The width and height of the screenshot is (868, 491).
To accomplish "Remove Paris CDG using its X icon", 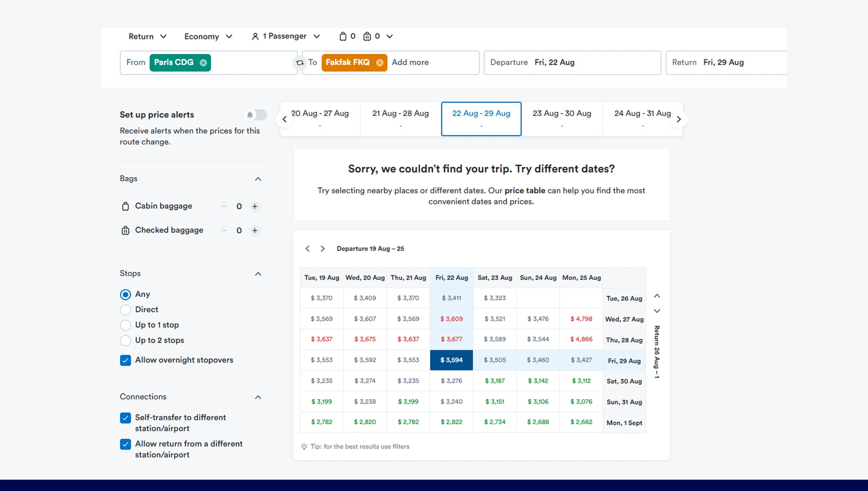I will pos(203,62).
